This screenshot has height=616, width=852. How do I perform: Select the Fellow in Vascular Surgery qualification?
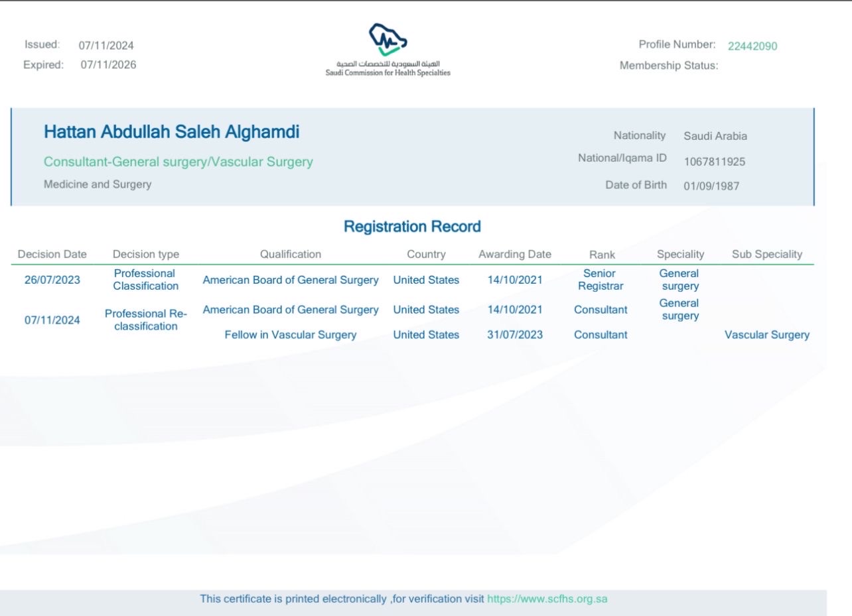click(290, 335)
